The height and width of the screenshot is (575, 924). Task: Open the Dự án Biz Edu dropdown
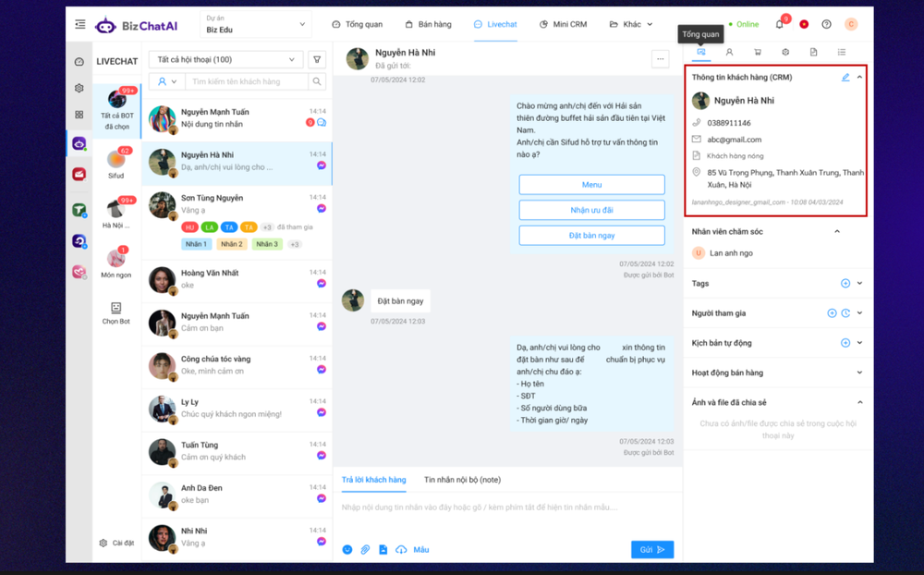[x=256, y=25]
